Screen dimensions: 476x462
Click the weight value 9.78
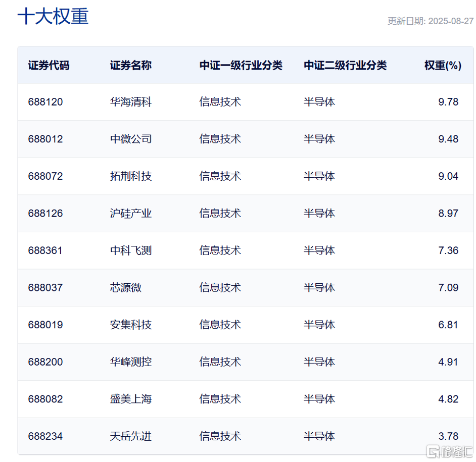coord(448,102)
